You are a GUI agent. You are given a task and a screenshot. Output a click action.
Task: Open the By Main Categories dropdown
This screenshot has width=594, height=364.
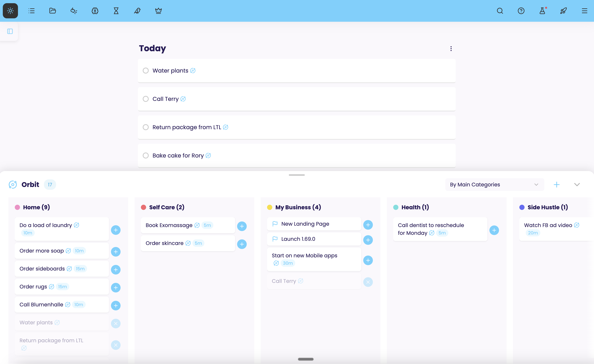[x=494, y=185]
